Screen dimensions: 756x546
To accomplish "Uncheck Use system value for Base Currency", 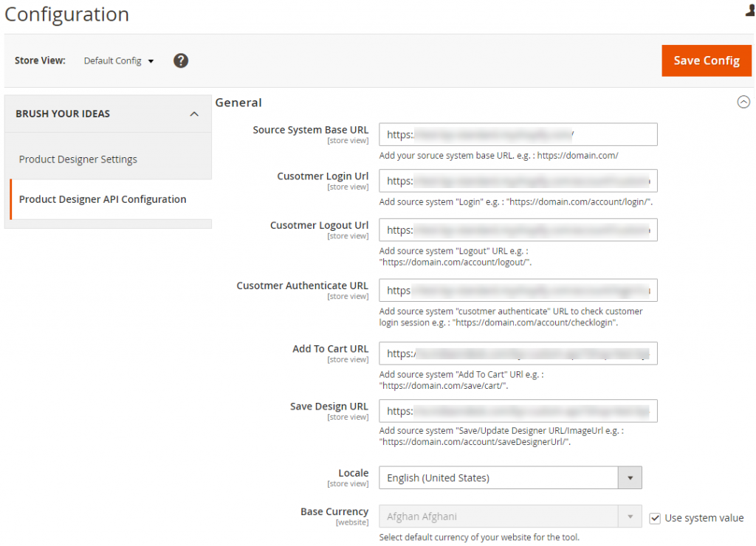I will (655, 518).
